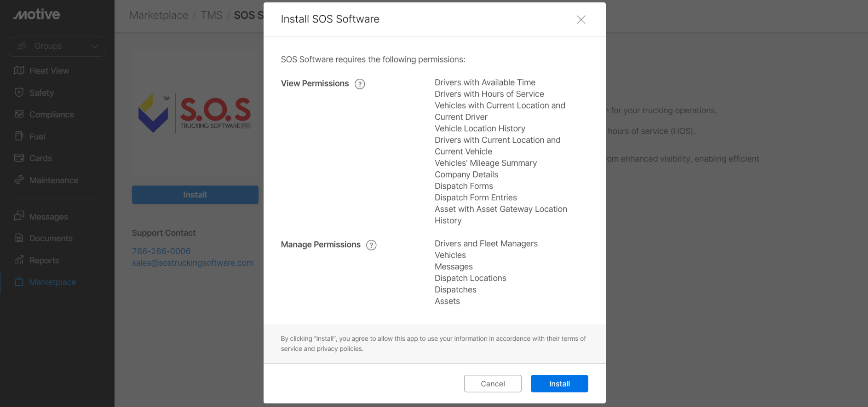This screenshot has width=868, height=407.
Task: Click 'Drivers with Available Time' permission text
Action: 485,82
